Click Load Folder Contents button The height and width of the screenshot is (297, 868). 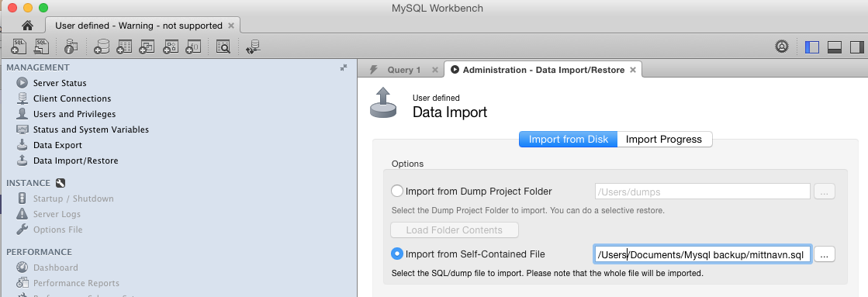[455, 230]
